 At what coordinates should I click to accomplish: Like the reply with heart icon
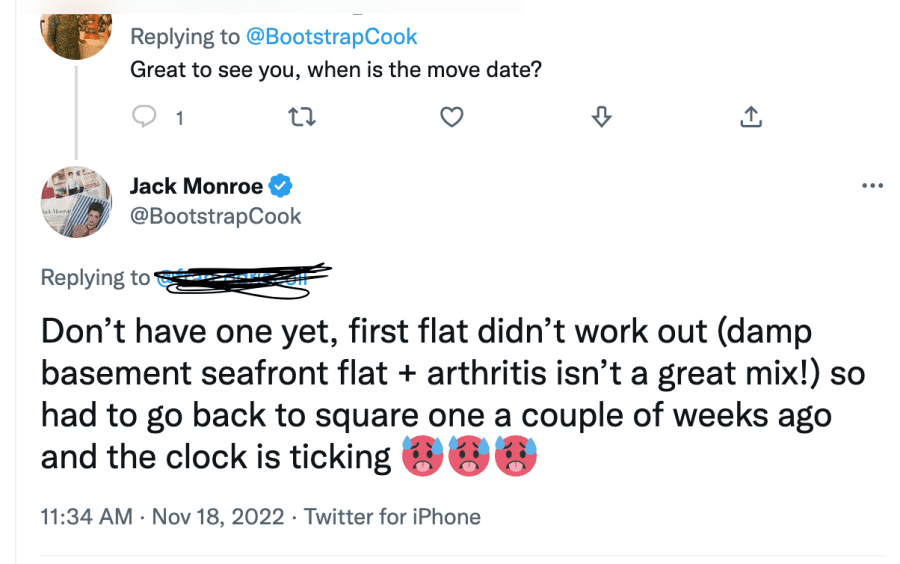452,117
